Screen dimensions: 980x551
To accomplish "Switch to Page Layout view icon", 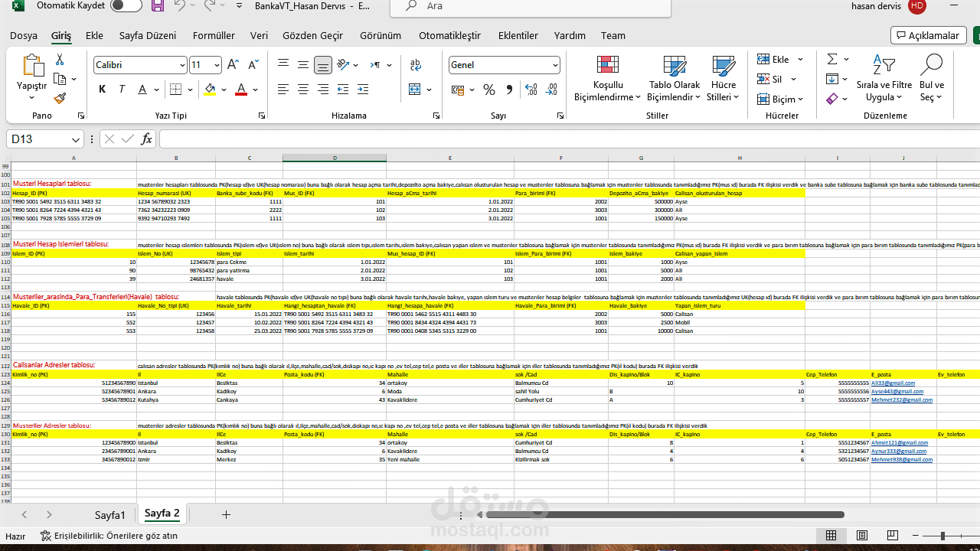I will (x=861, y=536).
